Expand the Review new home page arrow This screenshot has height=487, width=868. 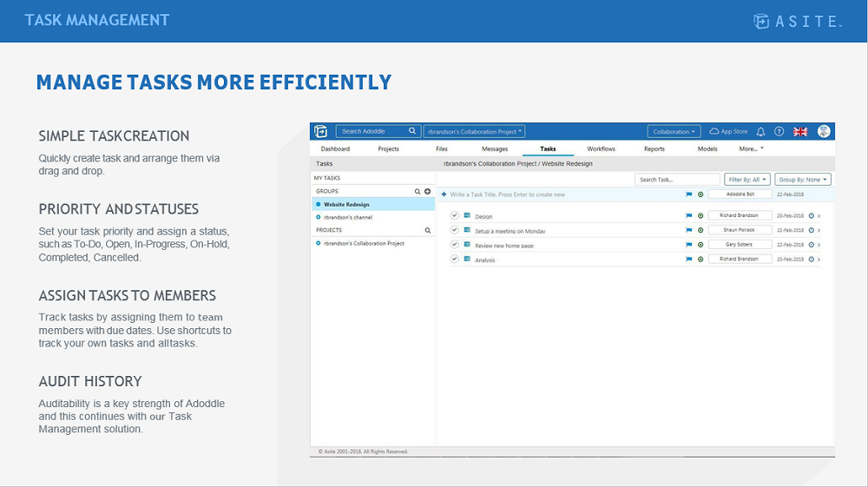[819, 245]
